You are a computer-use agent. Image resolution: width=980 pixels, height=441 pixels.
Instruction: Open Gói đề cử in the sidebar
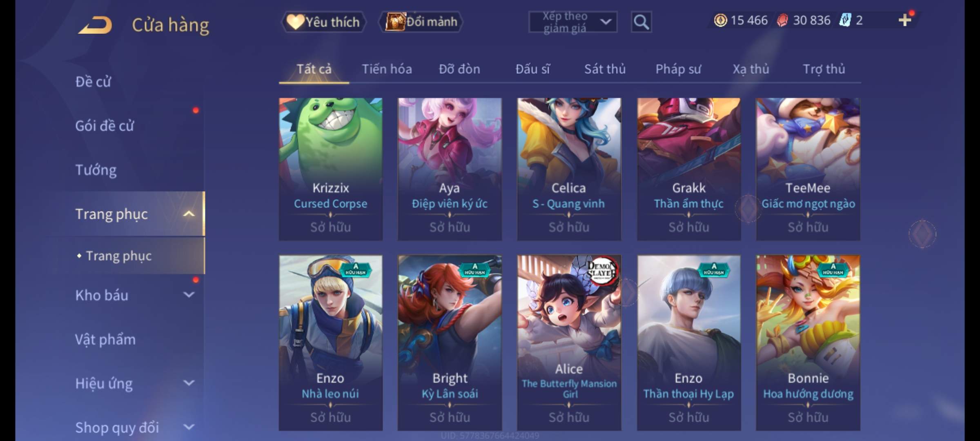pos(105,126)
